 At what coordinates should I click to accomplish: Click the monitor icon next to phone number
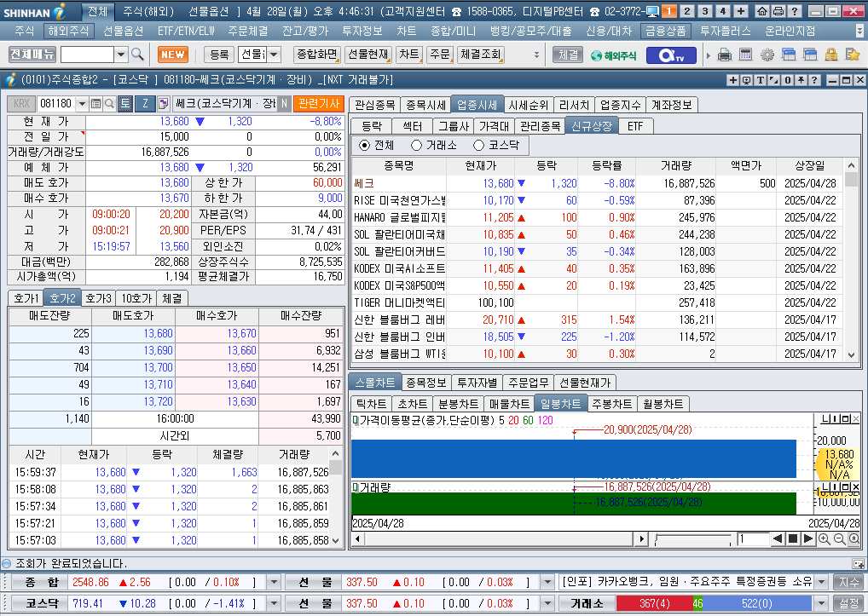pos(652,12)
